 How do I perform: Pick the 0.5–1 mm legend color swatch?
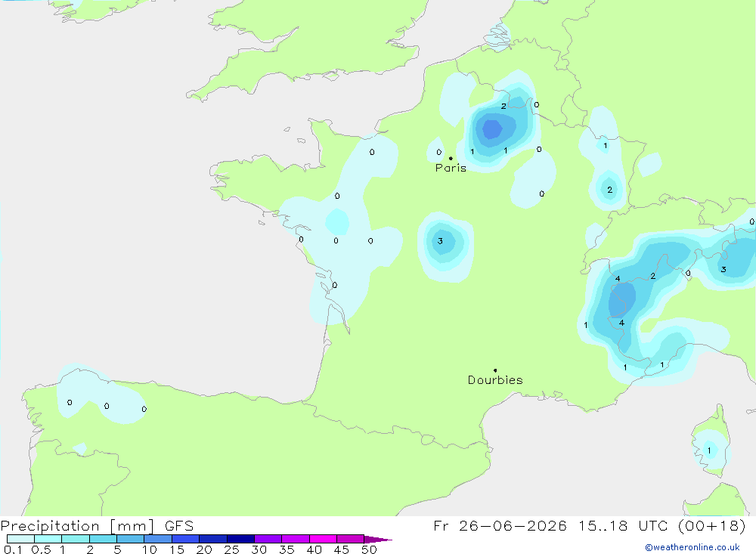click(x=48, y=539)
